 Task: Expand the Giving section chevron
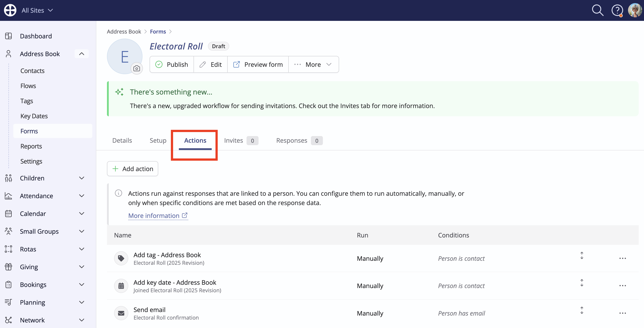pos(81,267)
